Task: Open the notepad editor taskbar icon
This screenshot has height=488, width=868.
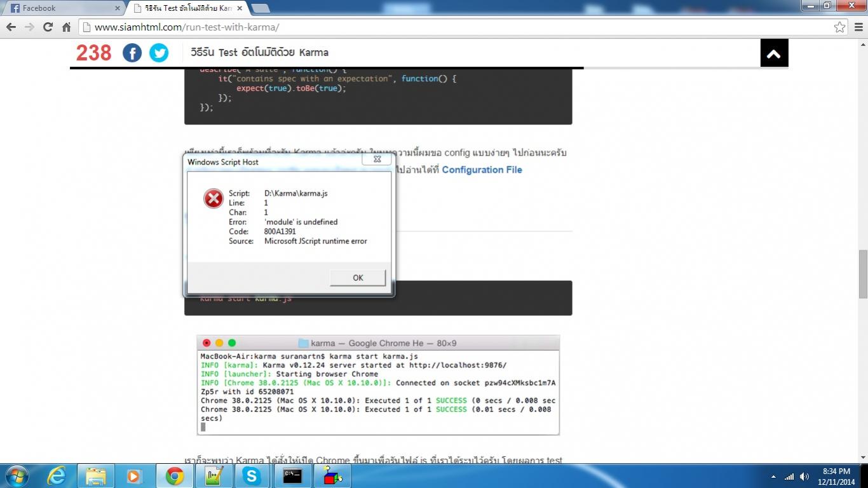Action: [x=213, y=476]
